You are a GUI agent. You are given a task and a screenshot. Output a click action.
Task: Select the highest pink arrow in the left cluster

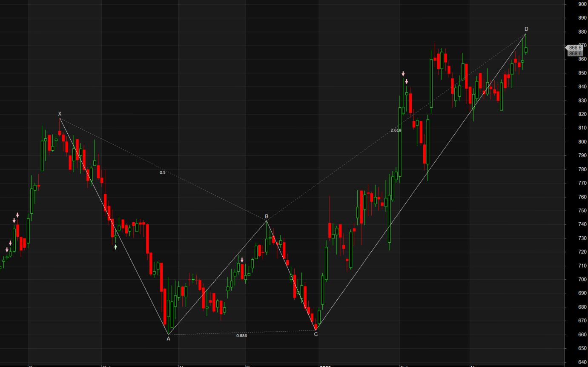tap(17, 215)
